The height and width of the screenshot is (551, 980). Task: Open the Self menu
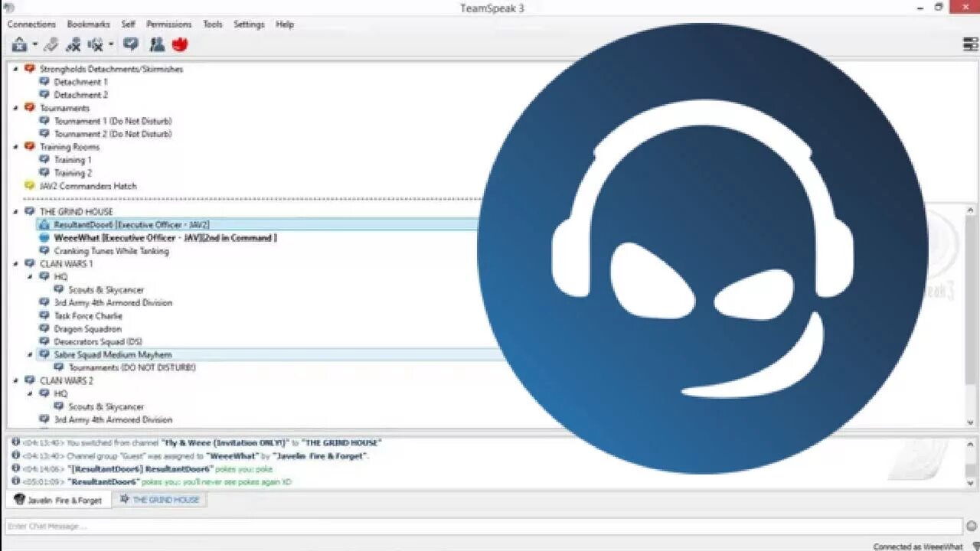(x=129, y=24)
